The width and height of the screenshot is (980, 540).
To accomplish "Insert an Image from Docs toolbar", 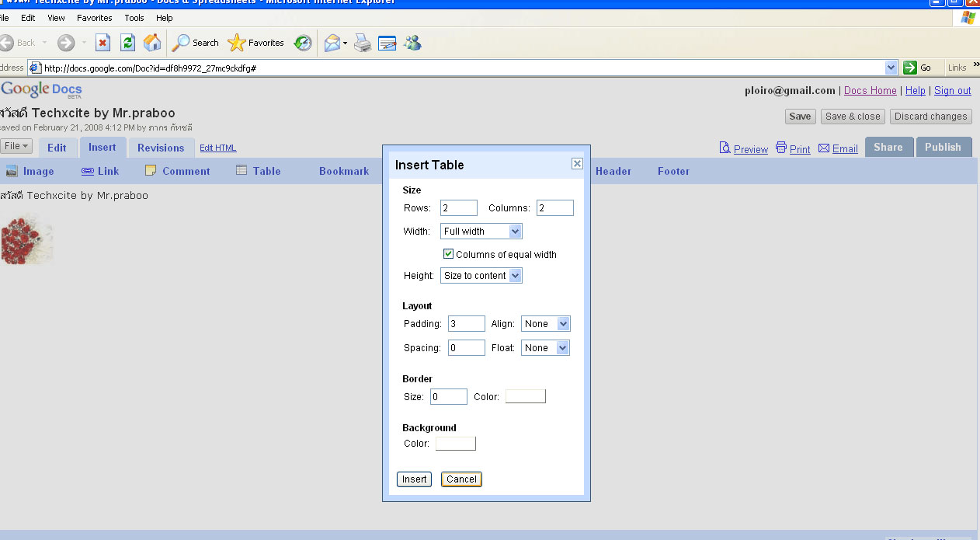I will click(30, 171).
